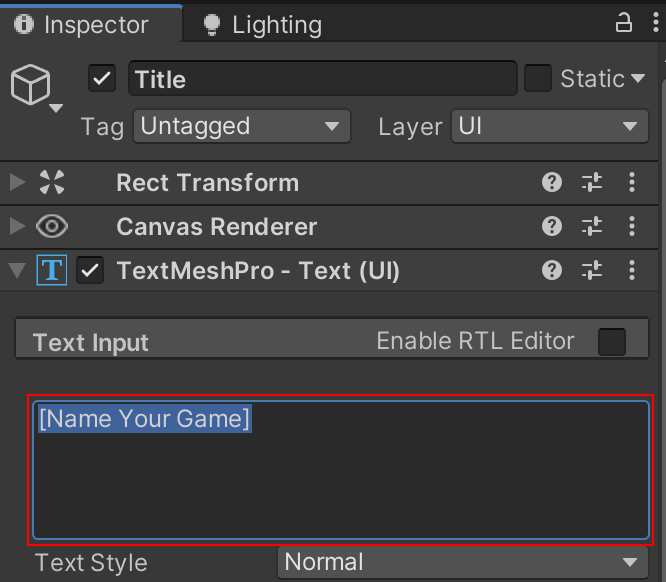Open TextMeshPro preset settings icon
Screen dimensions: 666x582
pyautogui.click(x=592, y=270)
